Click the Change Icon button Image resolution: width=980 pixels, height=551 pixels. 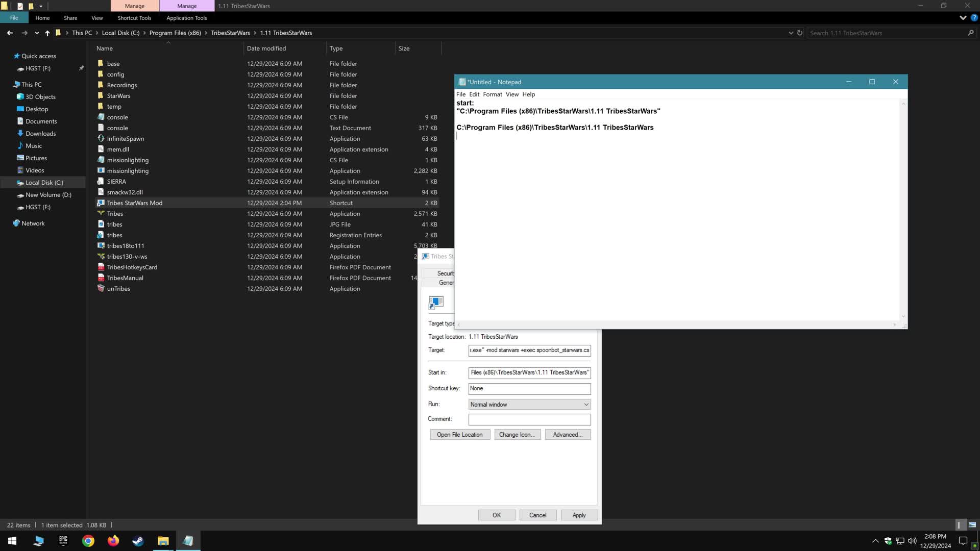point(517,435)
